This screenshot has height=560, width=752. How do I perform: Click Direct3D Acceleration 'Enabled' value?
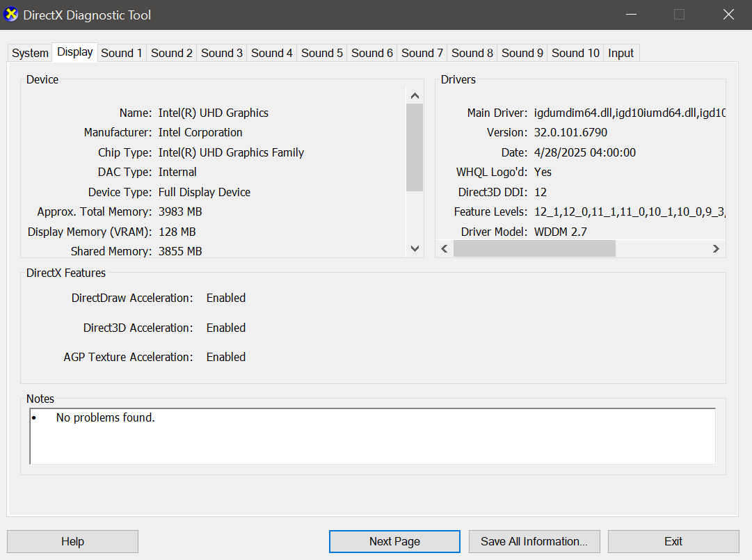(226, 328)
